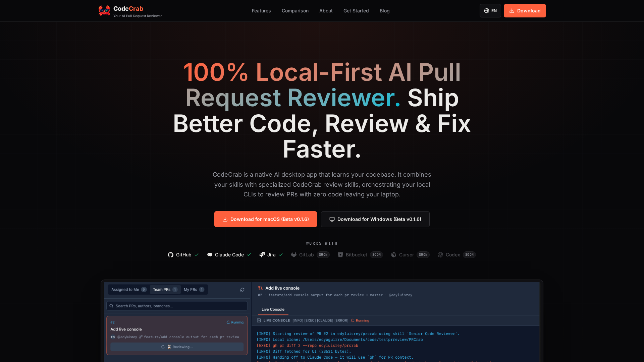Click the SOON badge next to Cursor

coord(423,255)
